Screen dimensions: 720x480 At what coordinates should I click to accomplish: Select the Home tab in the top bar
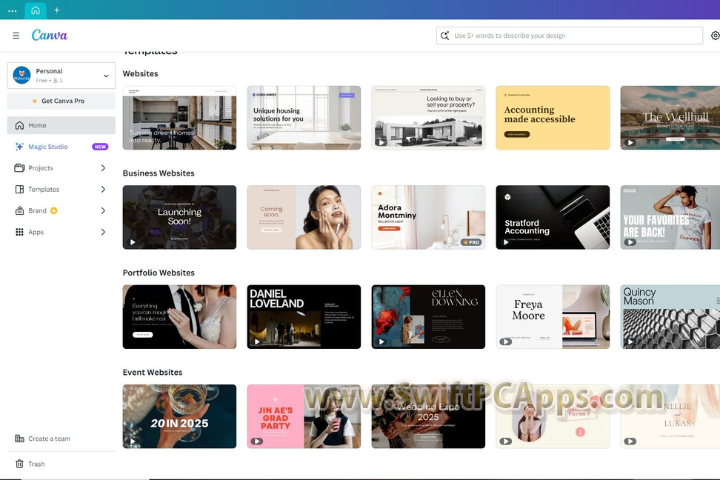(35, 10)
